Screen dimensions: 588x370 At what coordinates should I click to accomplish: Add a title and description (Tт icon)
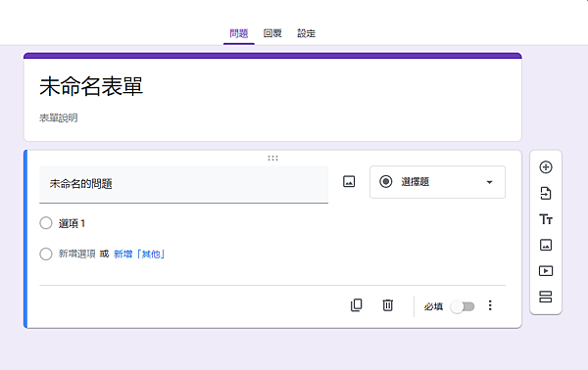coord(546,219)
